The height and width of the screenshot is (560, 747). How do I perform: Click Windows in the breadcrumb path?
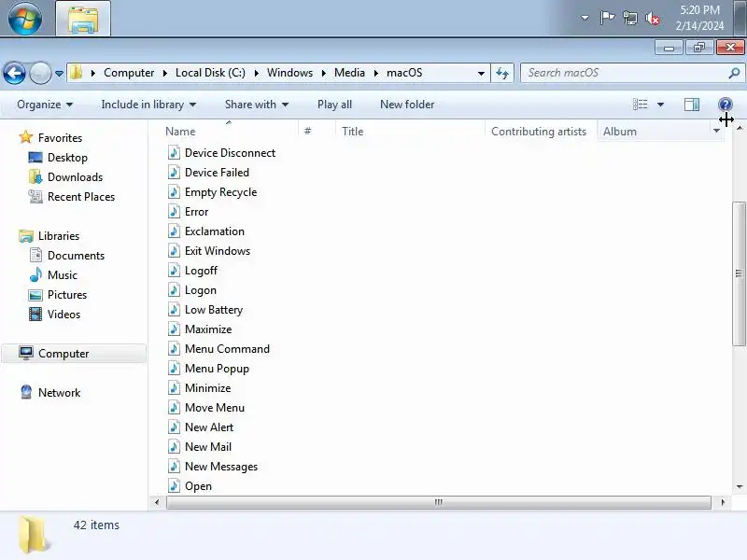(289, 73)
